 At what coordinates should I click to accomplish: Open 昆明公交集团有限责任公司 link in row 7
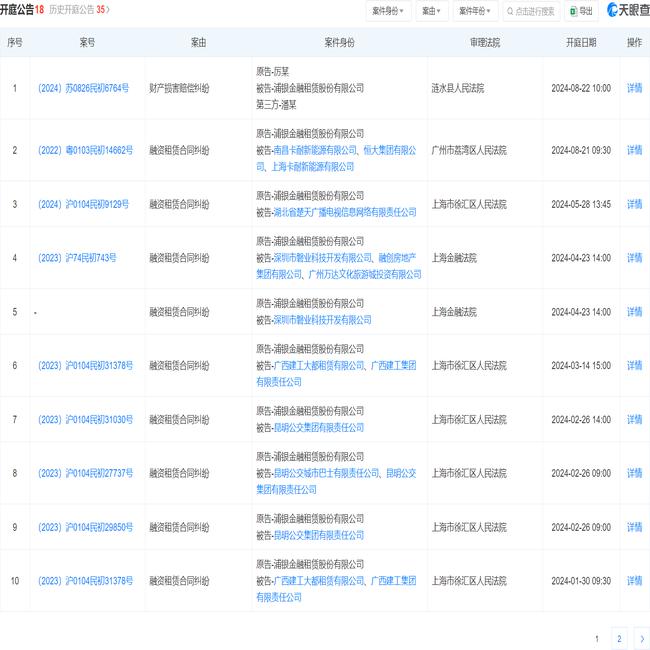click(x=319, y=428)
